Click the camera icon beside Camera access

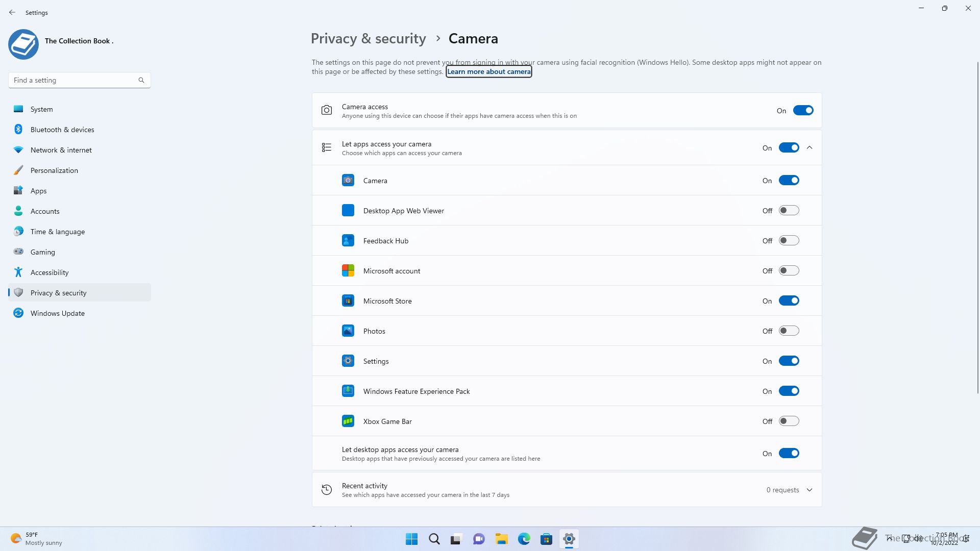tap(327, 110)
